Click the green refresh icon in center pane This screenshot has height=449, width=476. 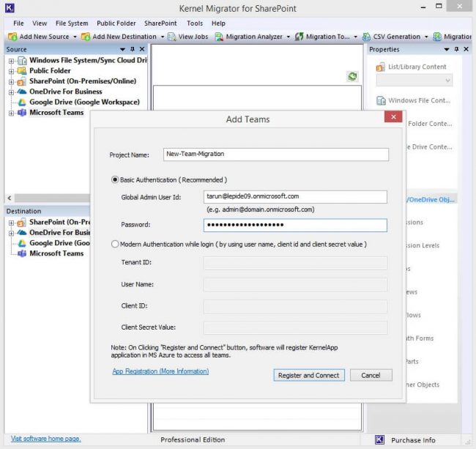352,76
